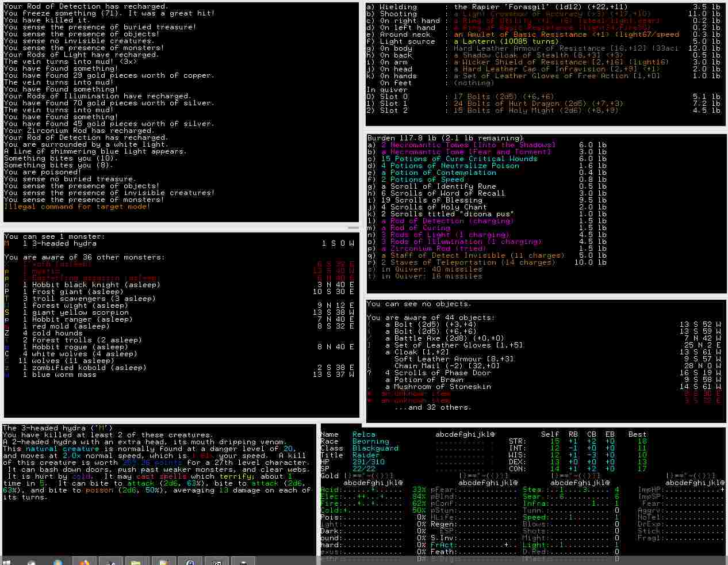Click the Rapier 'Forasgil' wielded weapon

coord(499,7)
